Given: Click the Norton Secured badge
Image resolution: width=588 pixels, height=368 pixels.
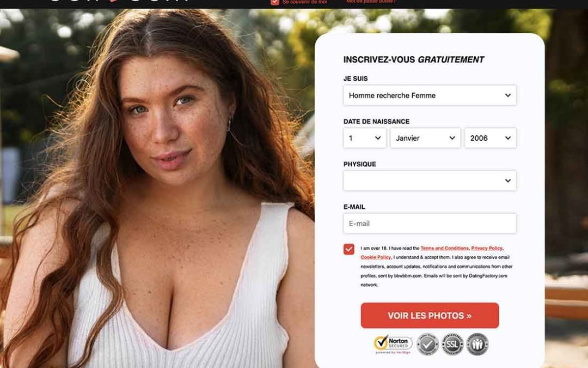Looking at the screenshot, I should [393, 345].
